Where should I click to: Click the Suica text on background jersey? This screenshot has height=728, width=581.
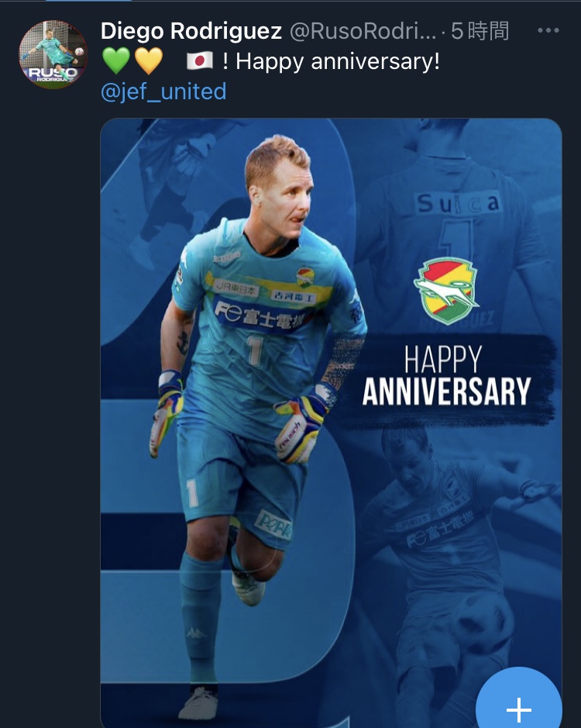pos(459,204)
